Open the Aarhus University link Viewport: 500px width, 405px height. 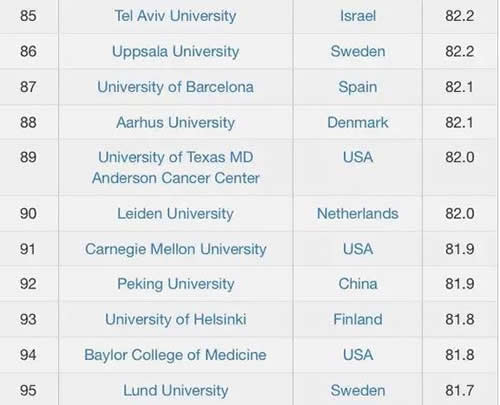(x=175, y=123)
